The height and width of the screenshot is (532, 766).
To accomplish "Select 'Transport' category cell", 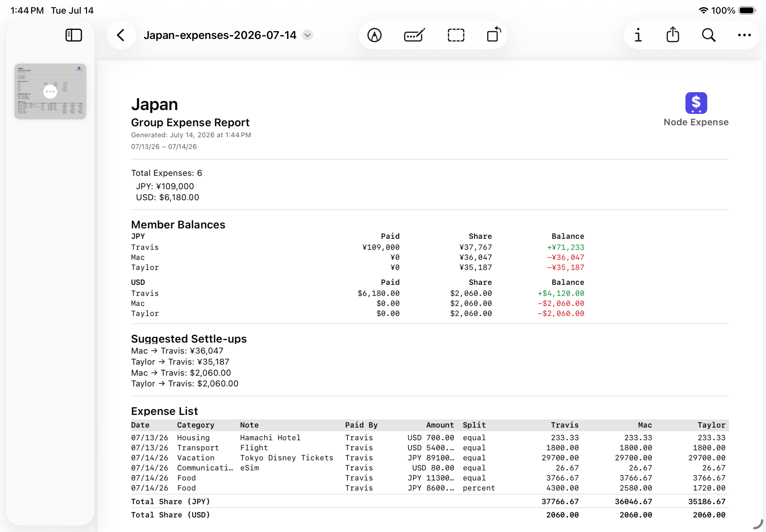I will pos(198,448).
